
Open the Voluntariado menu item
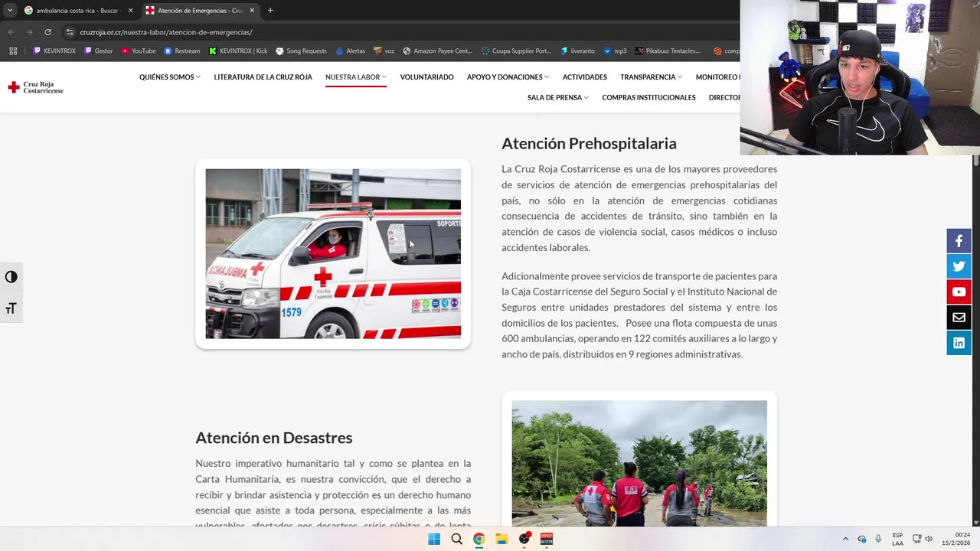point(426,77)
